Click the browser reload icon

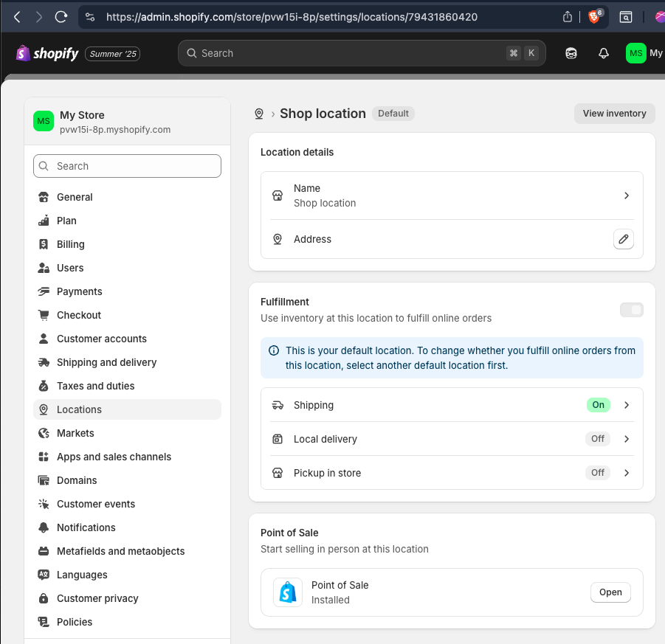pyautogui.click(x=61, y=17)
